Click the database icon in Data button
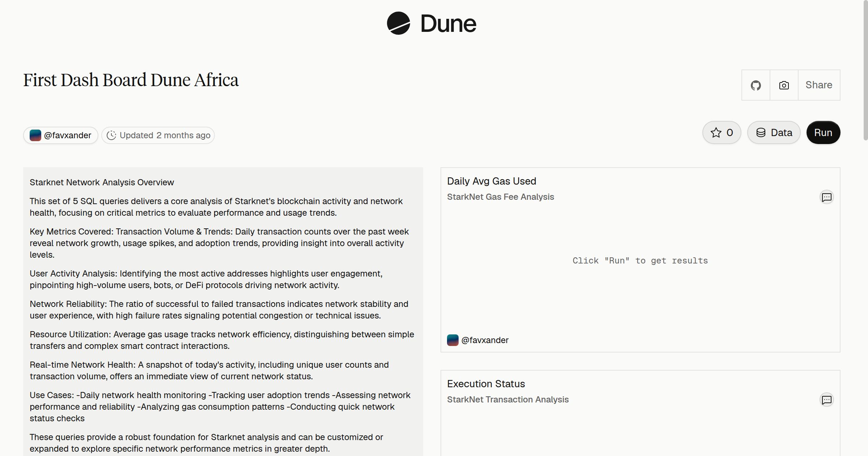This screenshot has height=456, width=868. [x=761, y=132]
